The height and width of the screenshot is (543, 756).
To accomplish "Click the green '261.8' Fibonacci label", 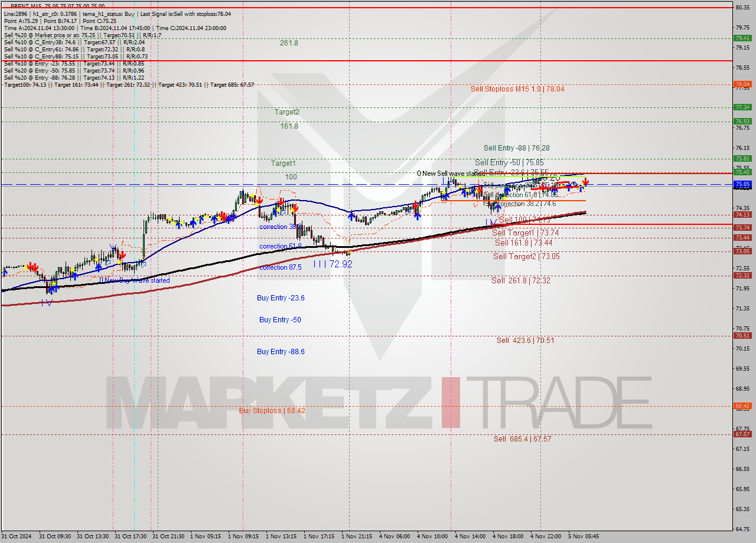I will pyautogui.click(x=289, y=42).
